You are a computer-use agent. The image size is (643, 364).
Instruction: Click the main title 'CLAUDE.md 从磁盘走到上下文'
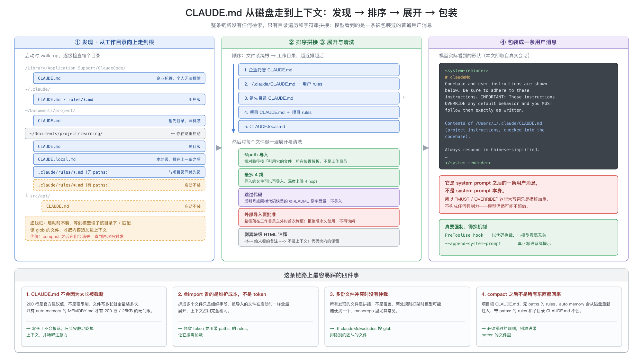pos(321,13)
